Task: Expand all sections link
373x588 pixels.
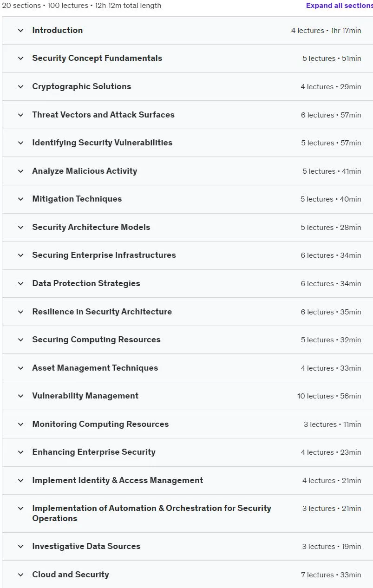Action: (339, 6)
